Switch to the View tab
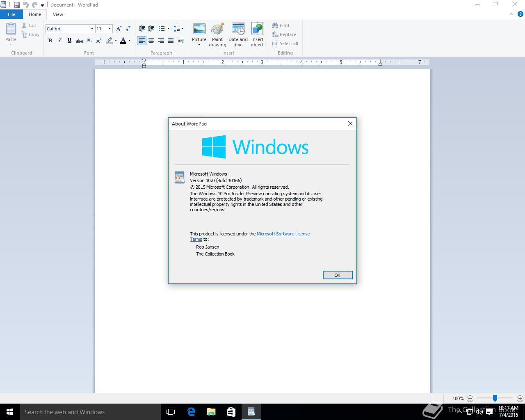The image size is (525, 420). pyautogui.click(x=58, y=14)
